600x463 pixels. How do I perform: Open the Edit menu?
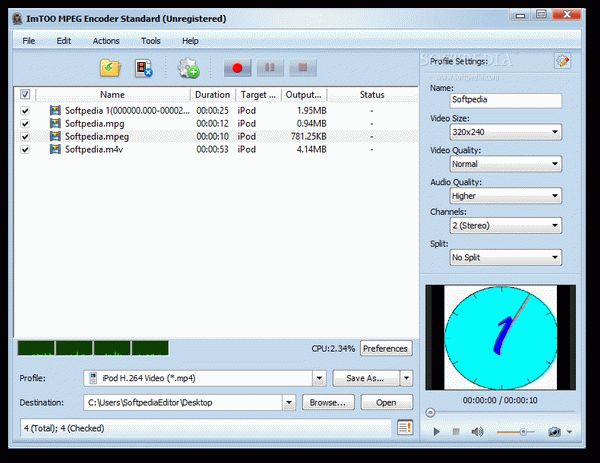click(x=64, y=41)
